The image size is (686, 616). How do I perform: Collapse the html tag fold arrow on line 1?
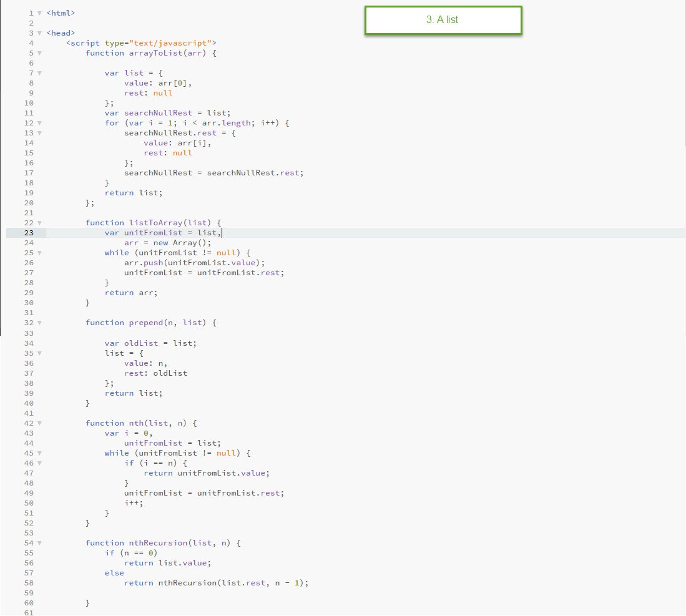(39, 13)
